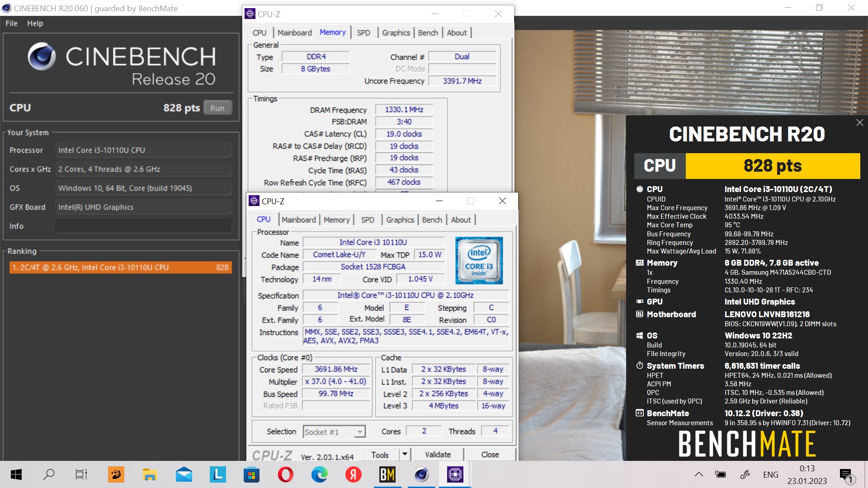
Task: Open battery status tray icon
Action: (x=720, y=474)
